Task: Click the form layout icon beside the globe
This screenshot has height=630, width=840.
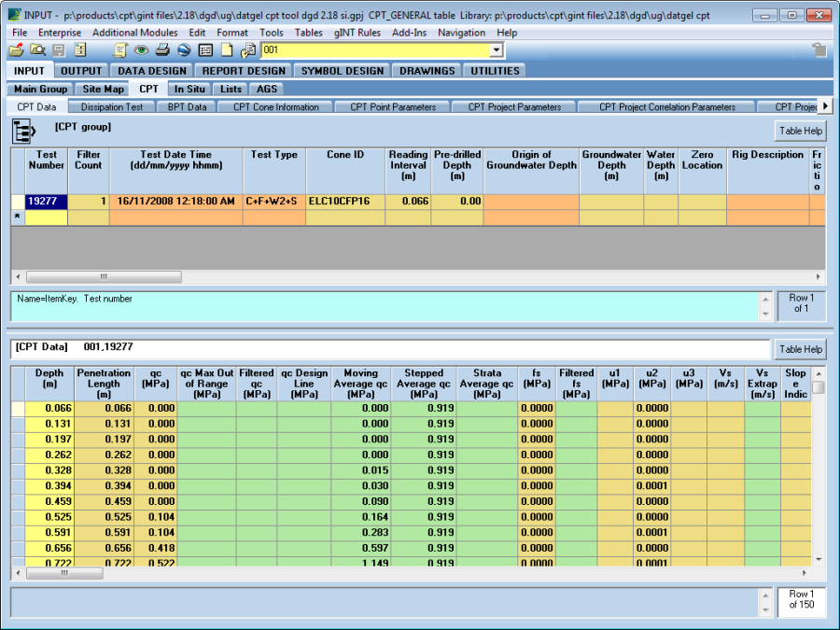Action: [205, 50]
